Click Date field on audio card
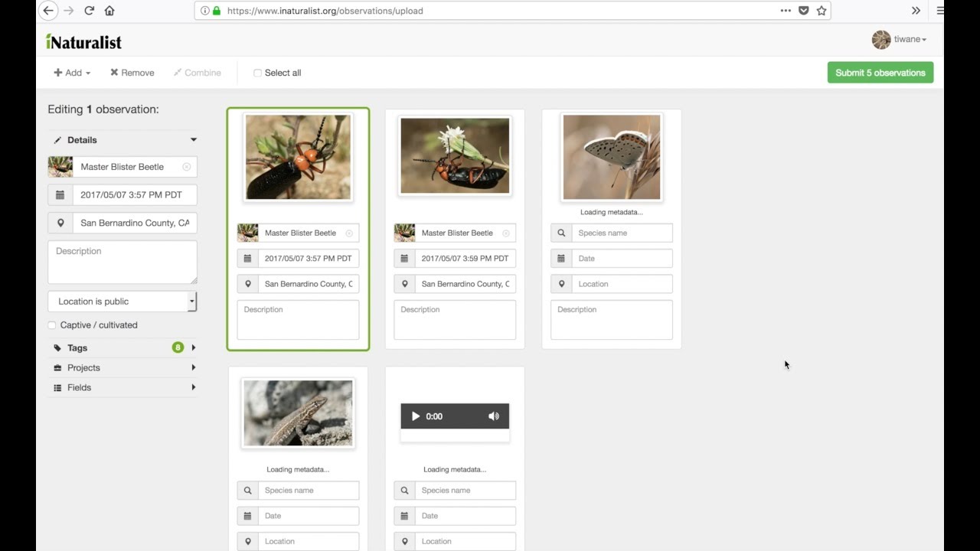The width and height of the screenshot is (980, 551). [x=465, y=516]
